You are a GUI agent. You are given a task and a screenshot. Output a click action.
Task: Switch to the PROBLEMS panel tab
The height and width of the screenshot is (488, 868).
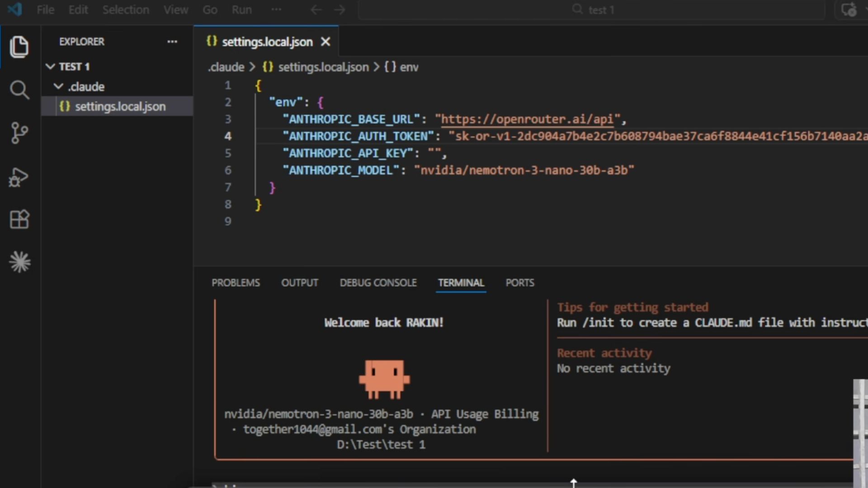click(236, 283)
